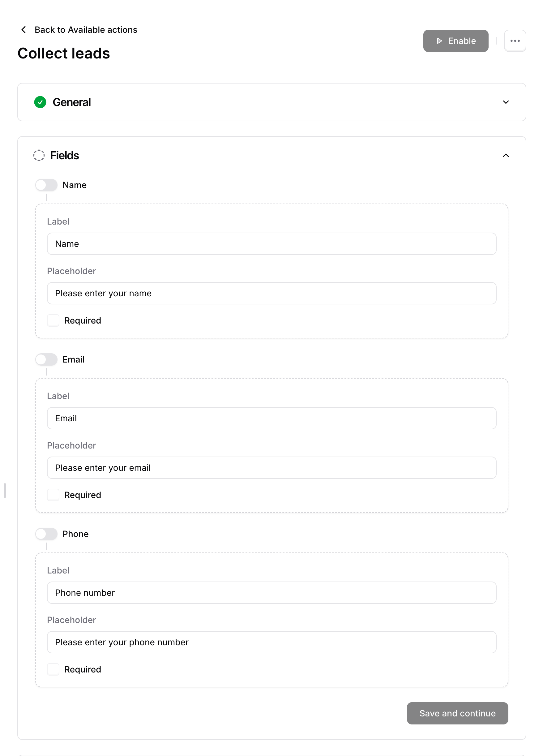Enable the Name field toggle
This screenshot has width=543, height=756.
[x=46, y=185]
